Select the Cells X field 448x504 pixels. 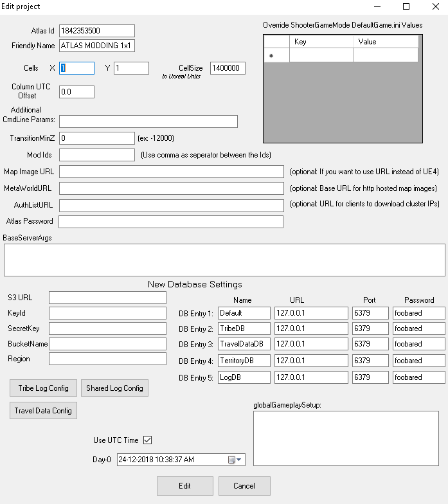(77, 68)
